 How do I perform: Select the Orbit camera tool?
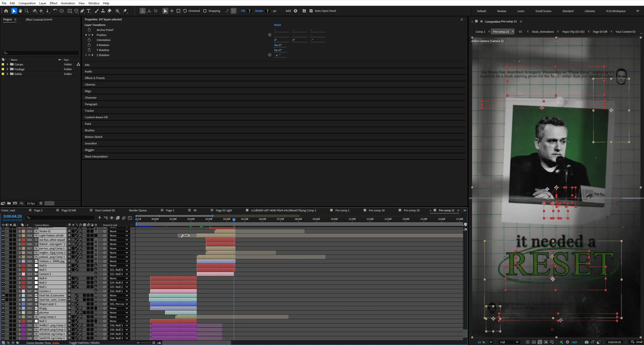click(x=35, y=11)
